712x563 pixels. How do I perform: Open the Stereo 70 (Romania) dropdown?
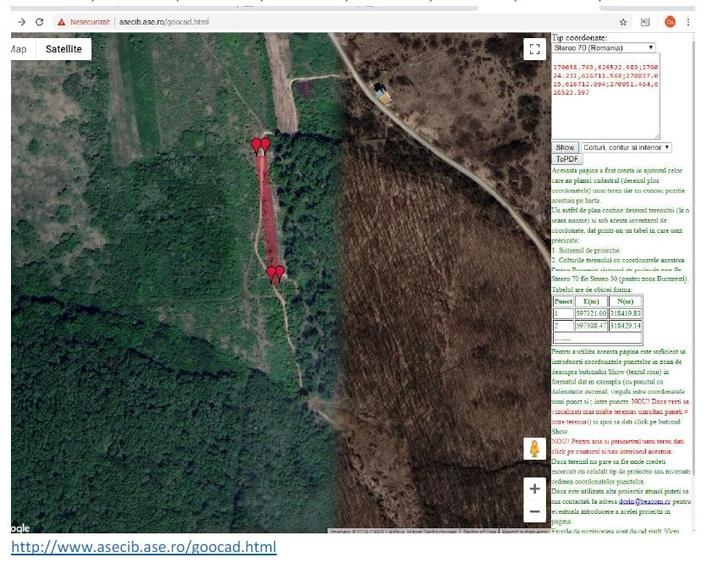pos(603,48)
